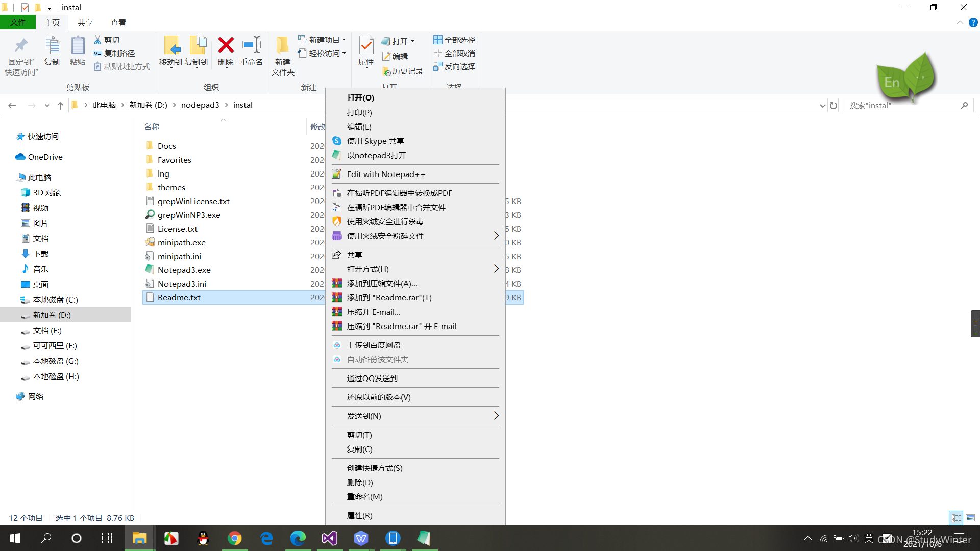Click Properties at context menu bottom
980x551 pixels.
coord(359,515)
